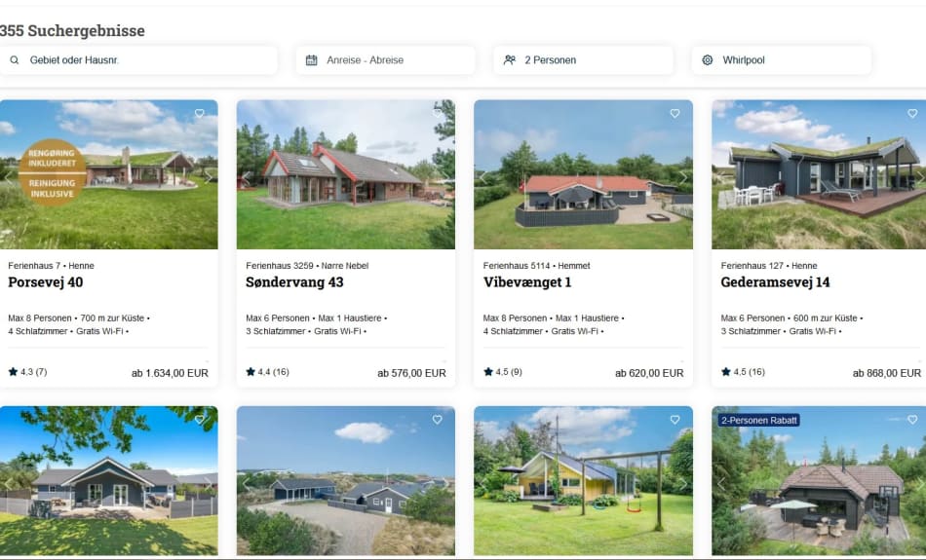The image size is (926, 560).
Task: Show next photo of Vibevænget 1
Action: (683, 176)
